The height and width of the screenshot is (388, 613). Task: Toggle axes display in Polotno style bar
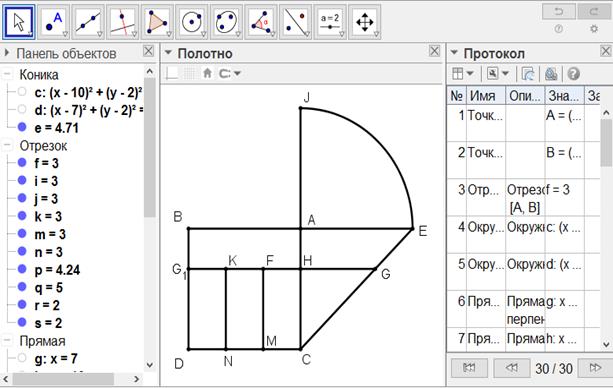172,73
